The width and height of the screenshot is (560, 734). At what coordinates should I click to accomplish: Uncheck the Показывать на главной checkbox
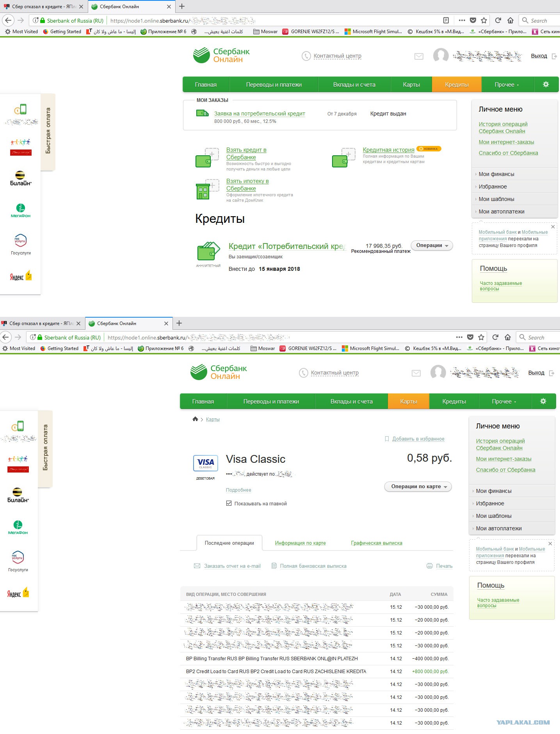point(229,503)
